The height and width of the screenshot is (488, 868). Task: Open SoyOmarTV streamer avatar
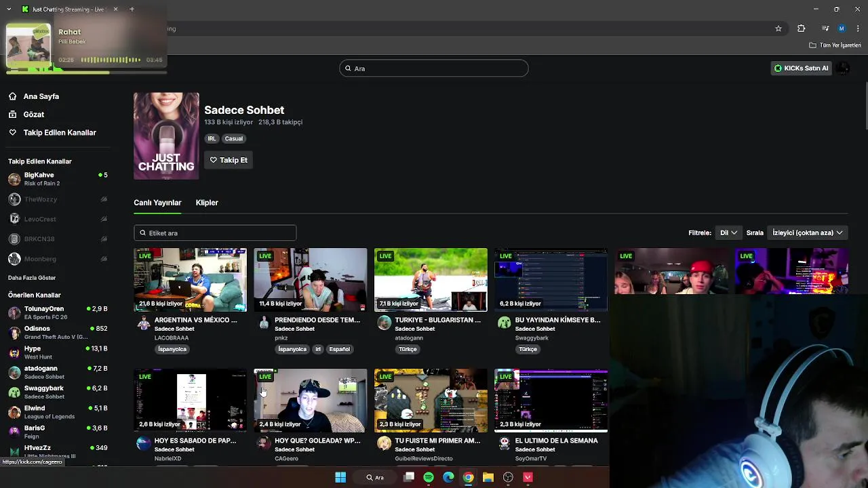pos(505,443)
